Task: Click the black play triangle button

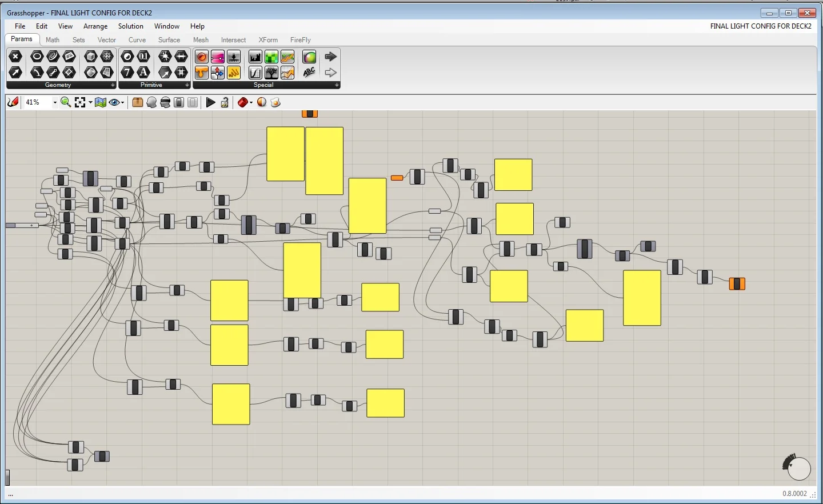Action: coord(211,102)
